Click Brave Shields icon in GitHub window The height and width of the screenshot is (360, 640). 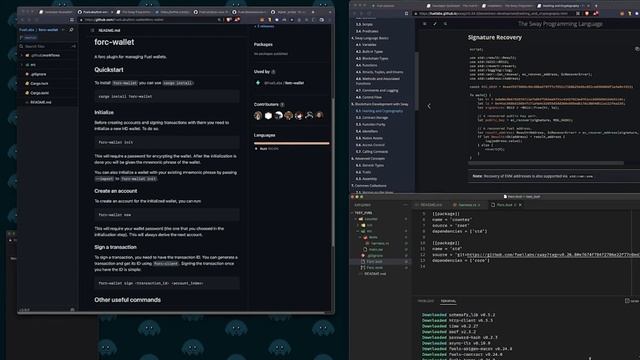tap(229, 20)
